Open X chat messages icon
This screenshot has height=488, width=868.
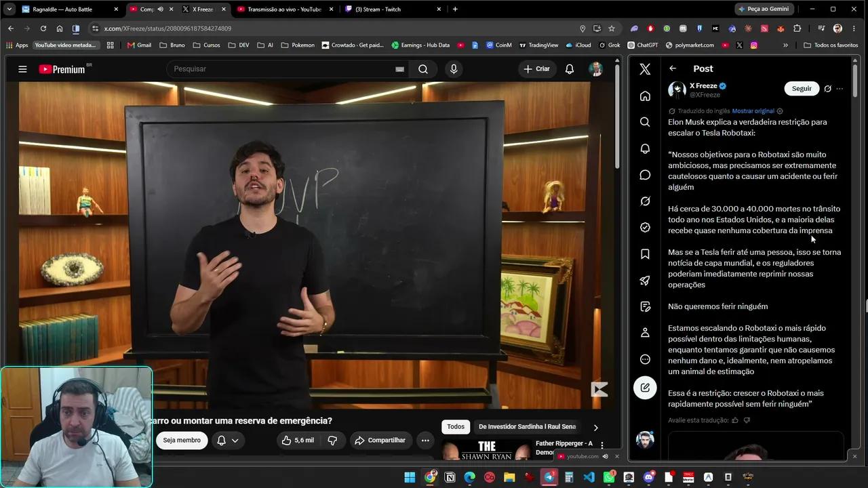[x=645, y=175]
